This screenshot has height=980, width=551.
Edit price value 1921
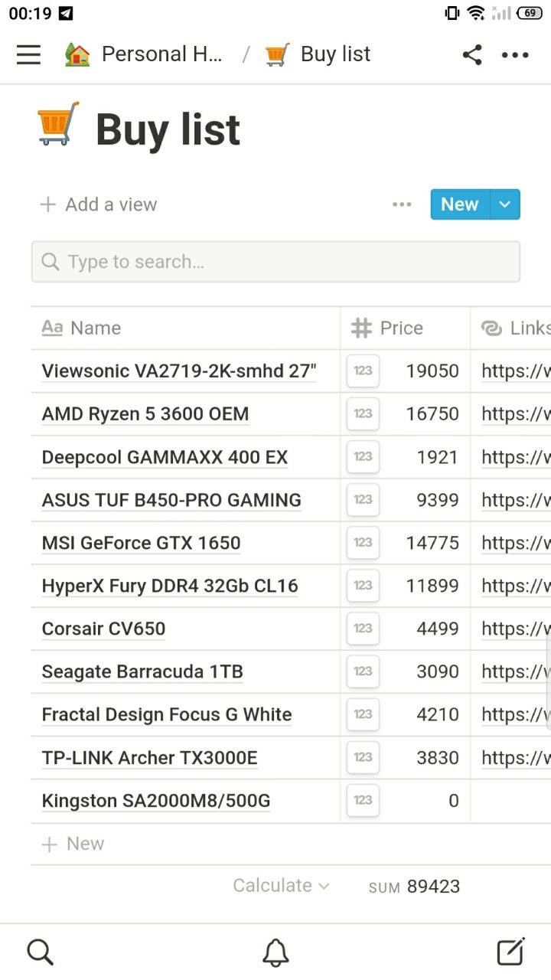click(438, 457)
